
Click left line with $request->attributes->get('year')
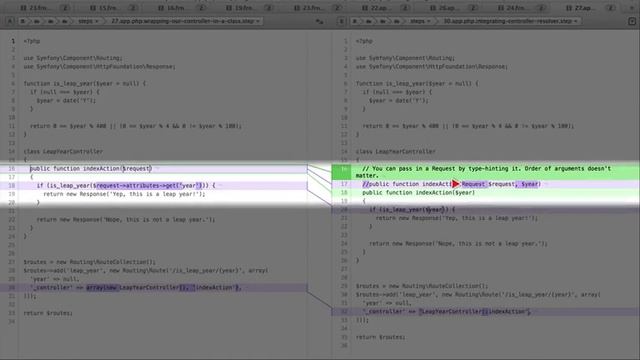tap(126, 185)
